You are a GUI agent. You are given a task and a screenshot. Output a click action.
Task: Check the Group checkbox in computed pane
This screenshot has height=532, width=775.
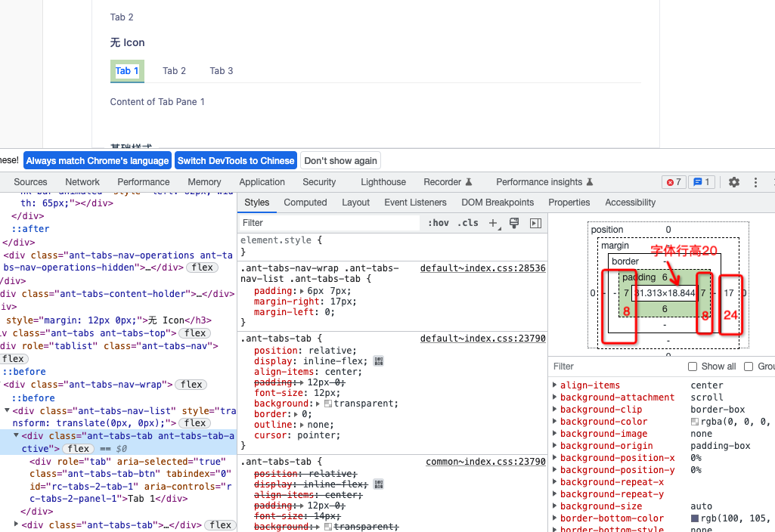tap(749, 367)
